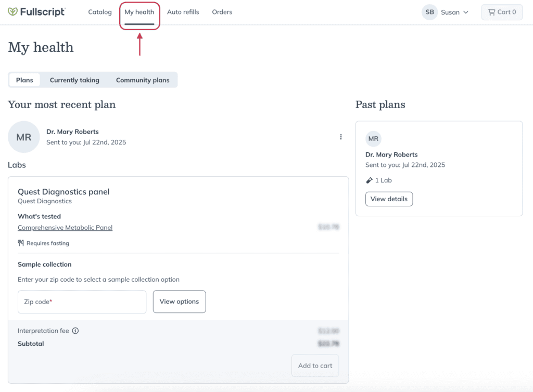Open the Comprehensive Metabolic Panel link
The height and width of the screenshot is (392, 533).
coord(65,227)
